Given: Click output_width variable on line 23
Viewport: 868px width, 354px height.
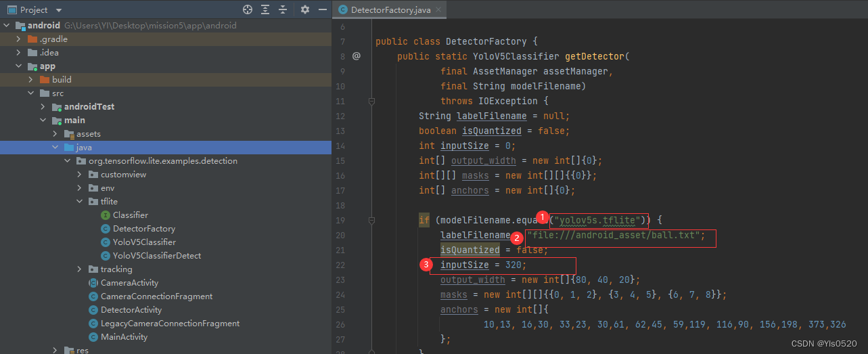Looking at the screenshot, I should coord(472,280).
